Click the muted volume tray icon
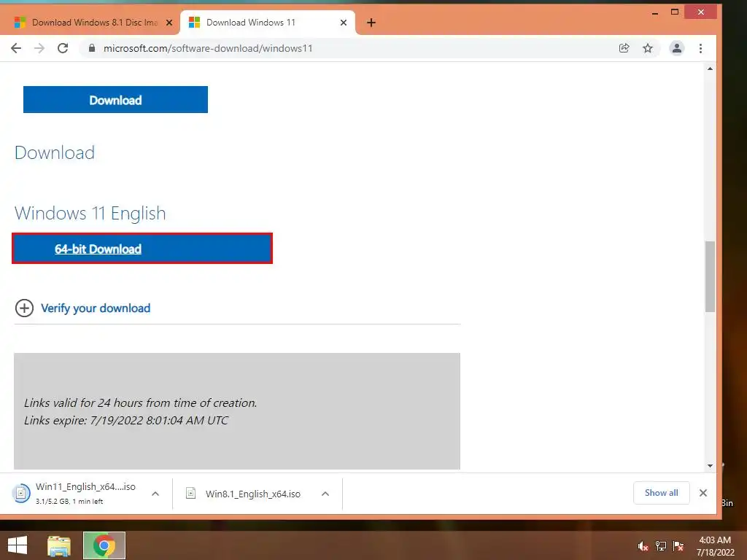 [643, 546]
